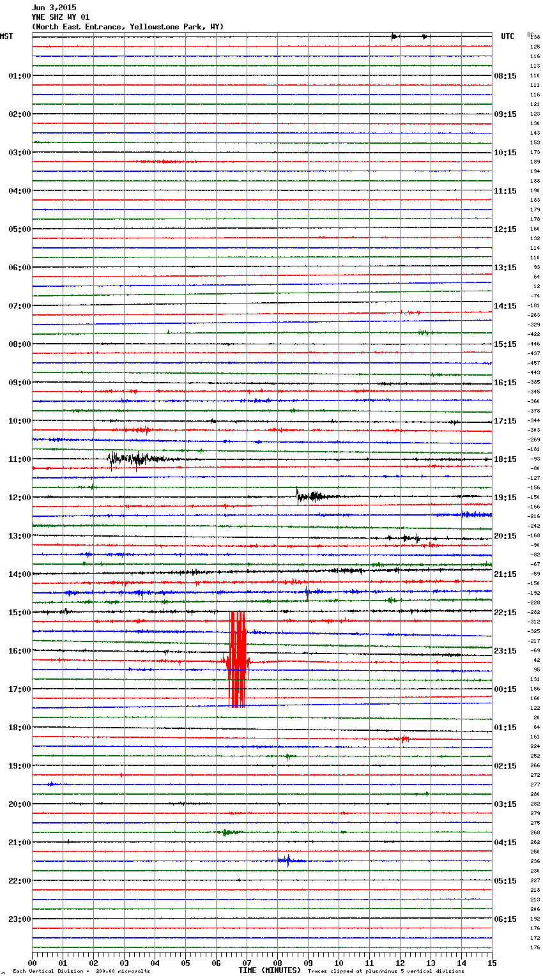
Task: Select the 09:00 MST hour label
Action: tap(19, 383)
